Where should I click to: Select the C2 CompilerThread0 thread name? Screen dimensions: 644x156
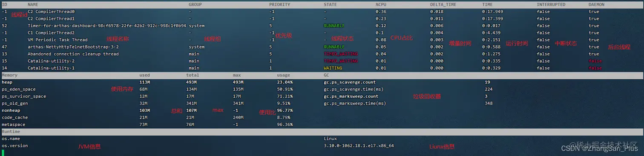tap(51, 12)
